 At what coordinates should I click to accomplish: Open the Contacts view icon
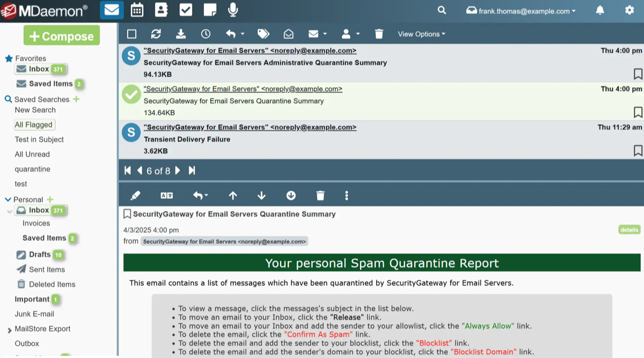coord(161,10)
